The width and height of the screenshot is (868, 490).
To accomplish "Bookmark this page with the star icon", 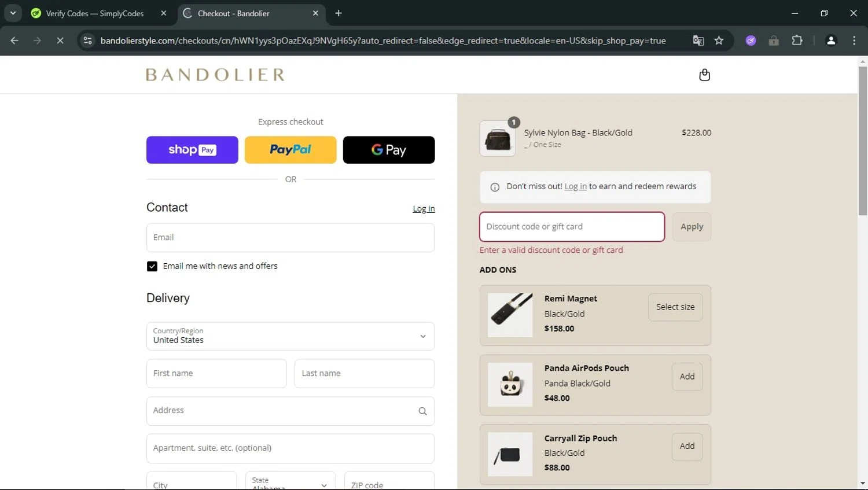I will tap(719, 40).
